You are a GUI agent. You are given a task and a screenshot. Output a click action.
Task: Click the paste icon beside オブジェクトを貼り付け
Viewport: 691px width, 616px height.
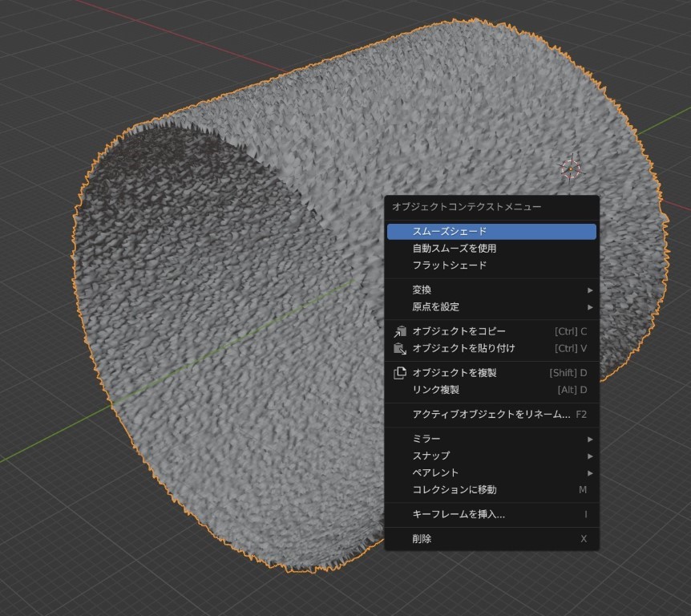pyautogui.click(x=401, y=348)
